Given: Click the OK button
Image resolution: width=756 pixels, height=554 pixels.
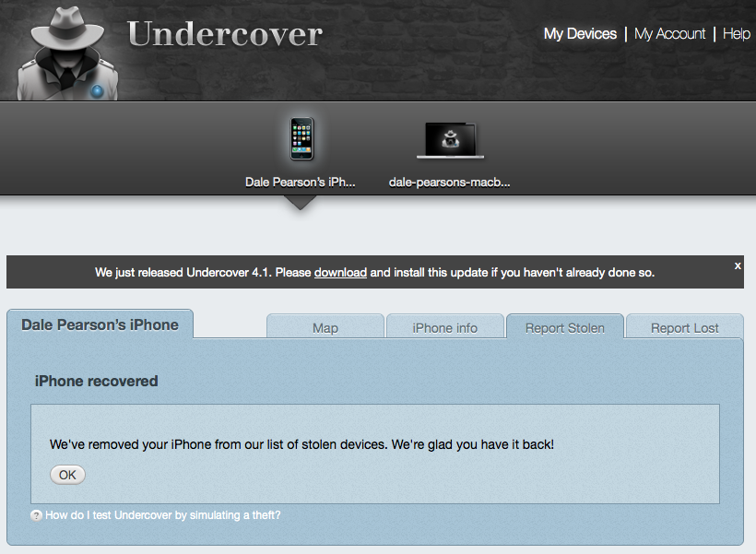Looking at the screenshot, I should 67,475.
